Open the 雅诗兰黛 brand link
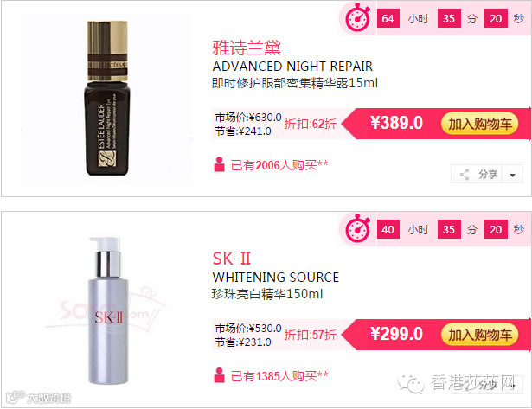The height and width of the screenshot is (409, 532). 247,48
